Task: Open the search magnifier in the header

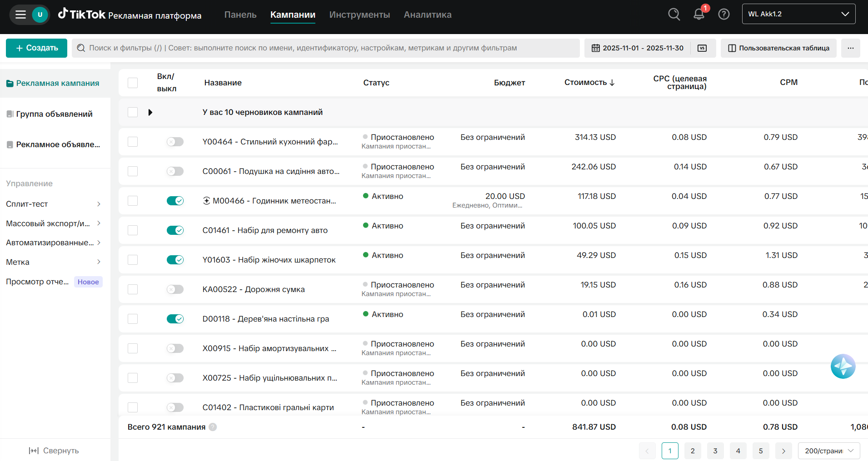Action: 674,15
